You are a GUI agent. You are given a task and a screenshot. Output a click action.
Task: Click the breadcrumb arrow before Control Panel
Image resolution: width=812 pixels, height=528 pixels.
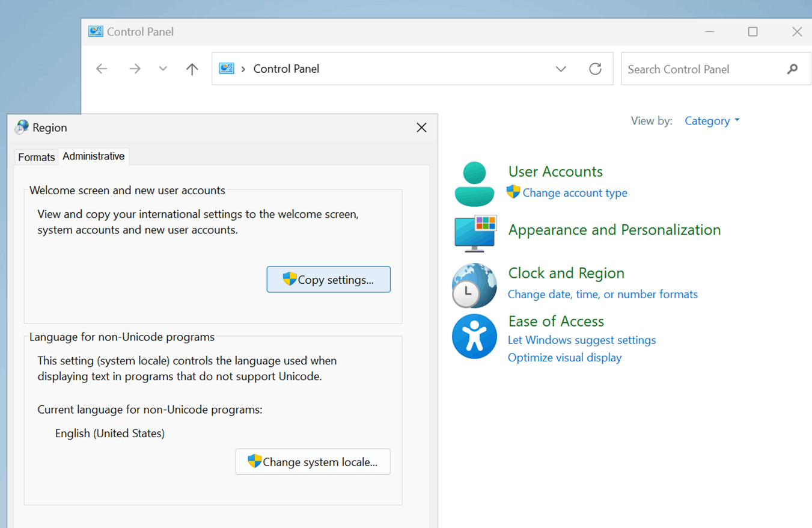243,69
